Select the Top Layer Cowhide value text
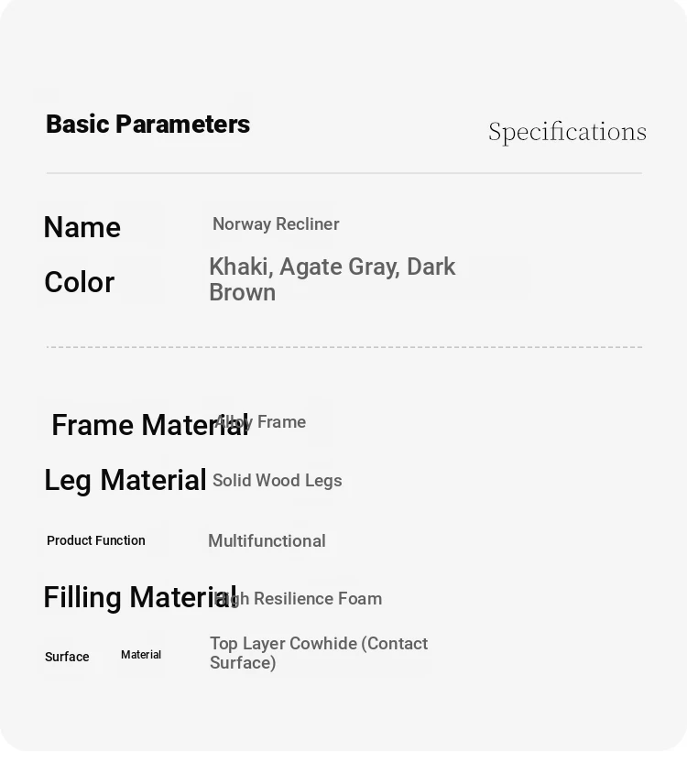The image size is (687, 784). pyautogui.click(x=319, y=653)
